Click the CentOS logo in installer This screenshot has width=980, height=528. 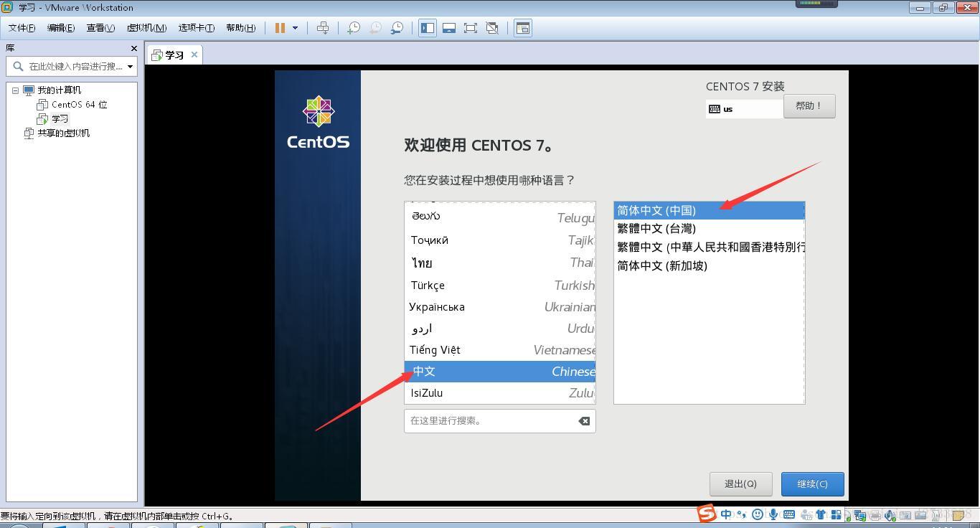point(319,123)
